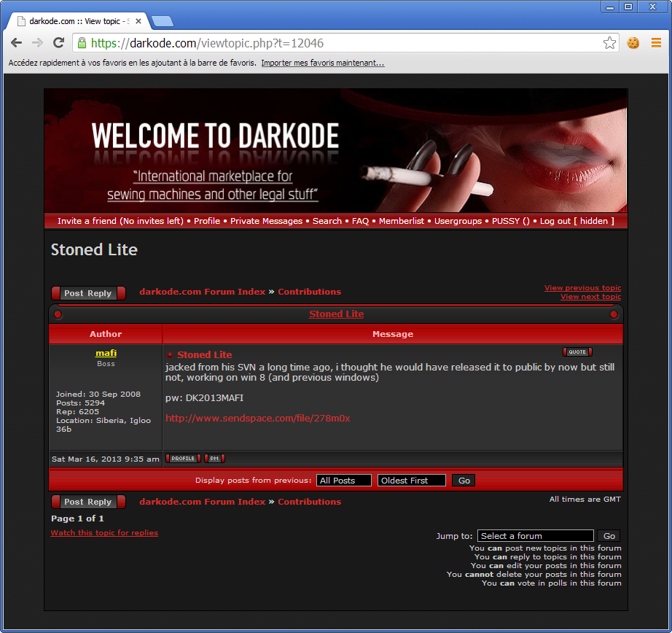The image size is (672, 633).
Task: Reload the page with refresh icon
Action: click(59, 43)
